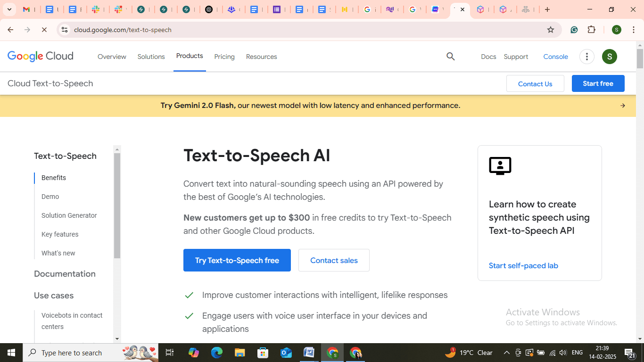
Task: Open the Pricing nav item
Action: [224, 57]
